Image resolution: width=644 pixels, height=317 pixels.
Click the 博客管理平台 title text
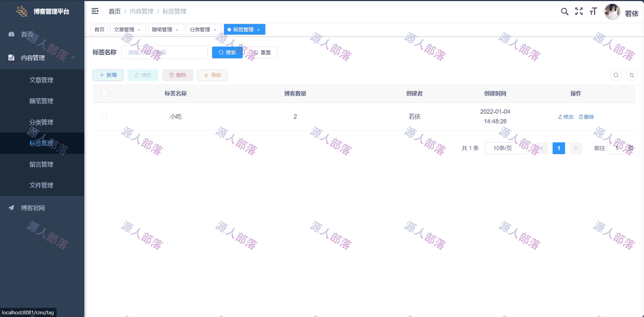[x=51, y=11]
